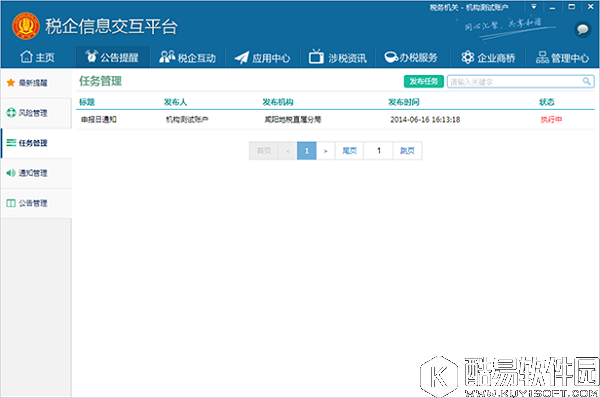The width and height of the screenshot is (600, 398).
Task: Open the 公告提醒 tab
Action: click(112, 57)
